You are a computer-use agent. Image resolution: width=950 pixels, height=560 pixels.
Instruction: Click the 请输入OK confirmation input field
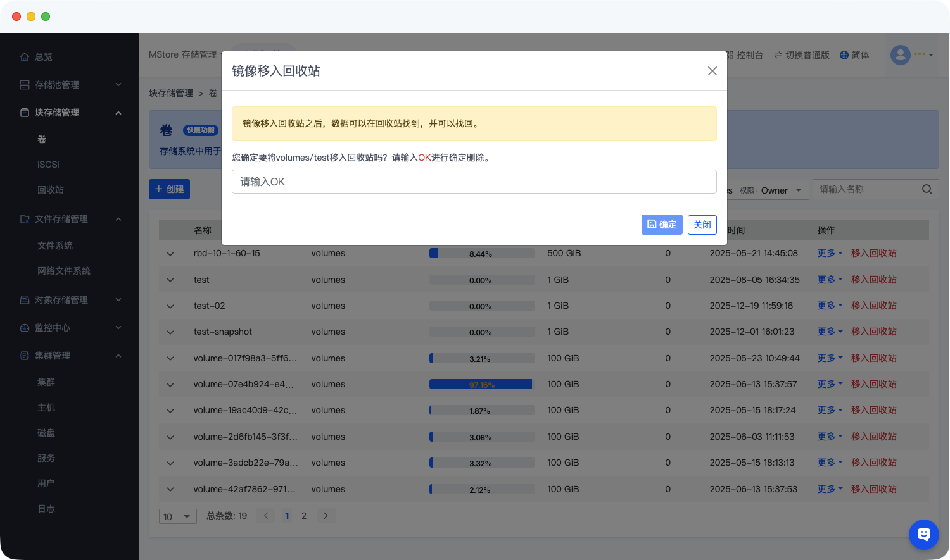(474, 182)
